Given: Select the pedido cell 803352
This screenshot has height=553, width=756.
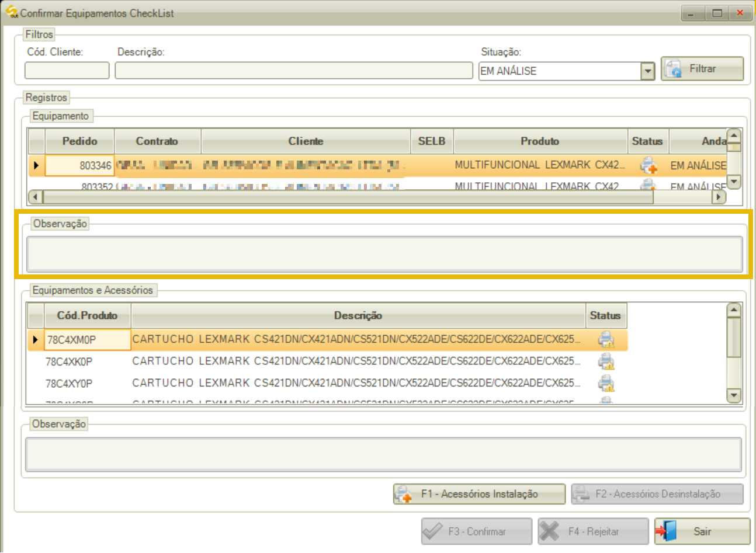Looking at the screenshot, I should (79, 186).
